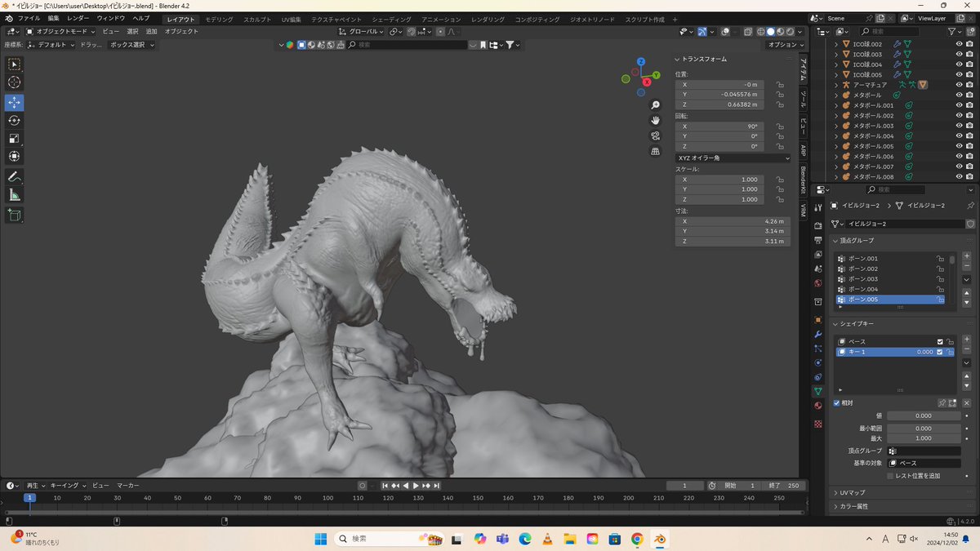Toggle the キー 1 shape key checkbox
Screen dimensions: 980x551
940,352
